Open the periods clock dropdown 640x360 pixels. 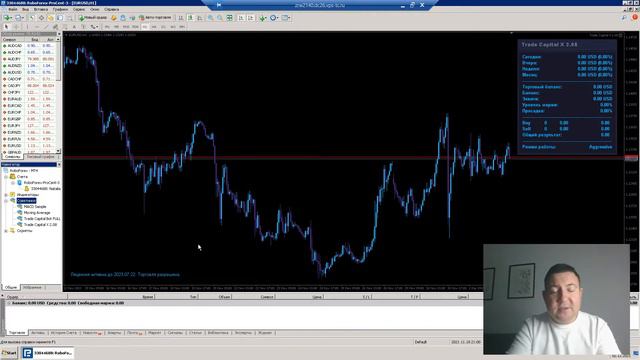(x=274, y=18)
